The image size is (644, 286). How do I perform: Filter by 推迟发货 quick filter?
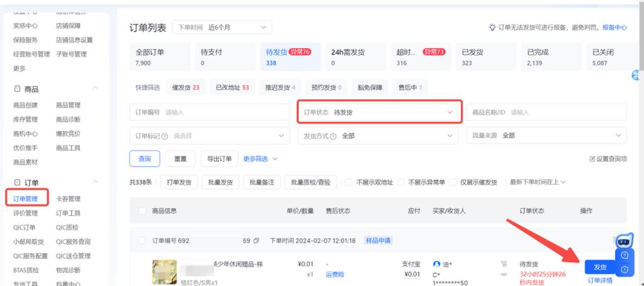tap(280, 87)
